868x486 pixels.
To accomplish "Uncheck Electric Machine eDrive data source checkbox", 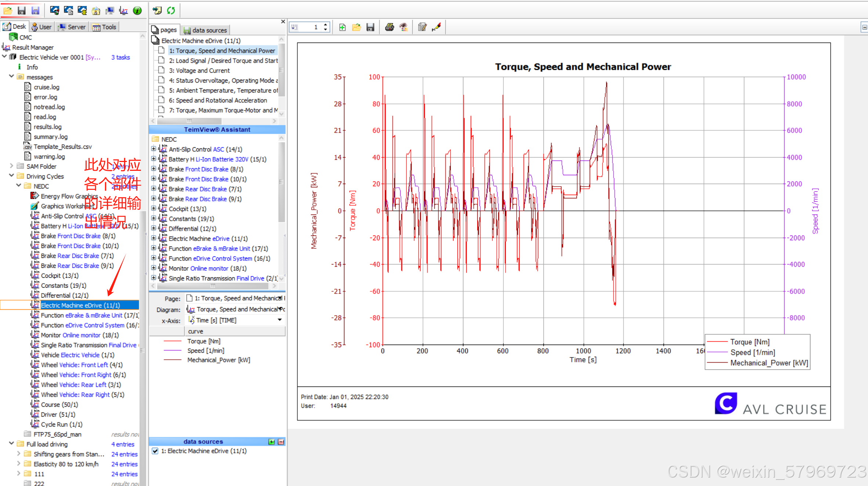I will (155, 451).
